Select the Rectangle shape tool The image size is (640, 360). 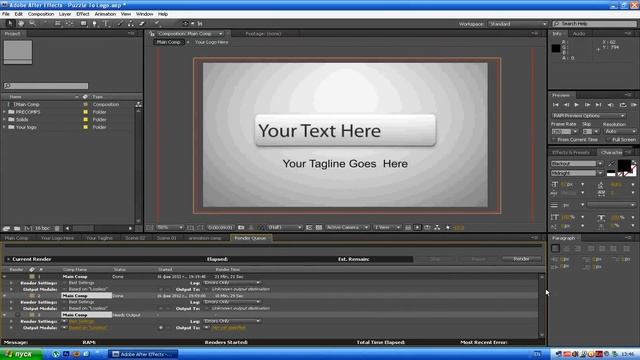[83, 24]
